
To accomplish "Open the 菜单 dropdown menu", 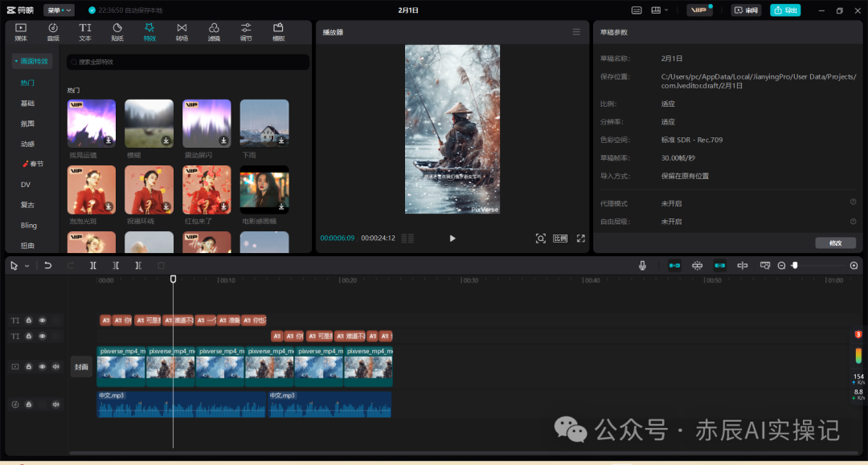I will coord(59,10).
